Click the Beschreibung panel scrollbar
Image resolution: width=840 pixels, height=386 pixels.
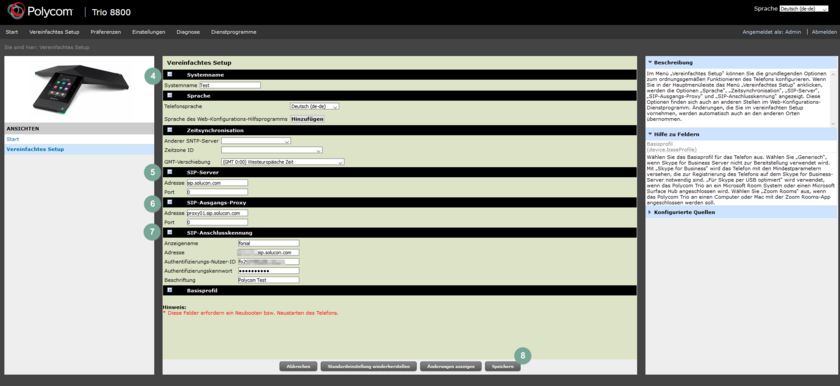[x=832, y=98]
